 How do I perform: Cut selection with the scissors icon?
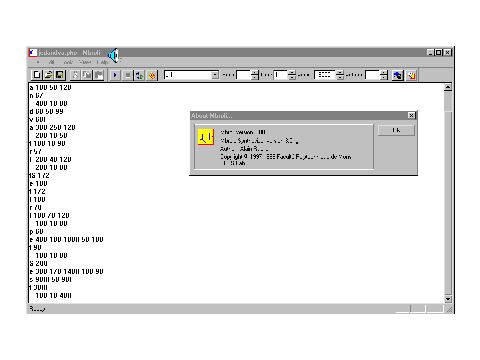point(75,75)
